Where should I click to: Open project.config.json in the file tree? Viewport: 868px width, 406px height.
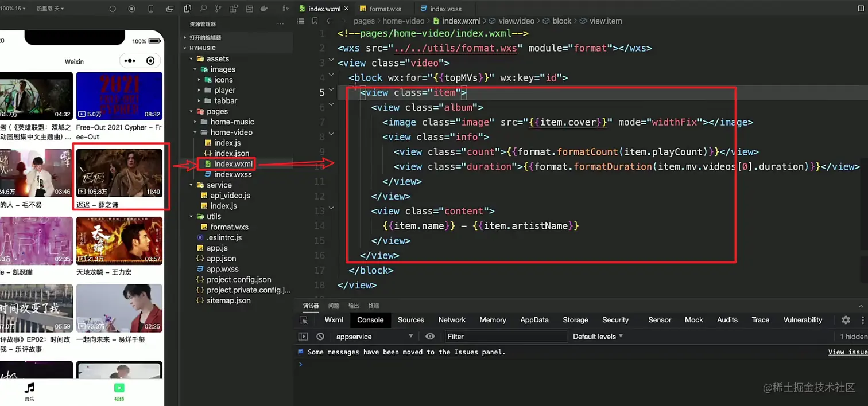click(x=234, y=279)
